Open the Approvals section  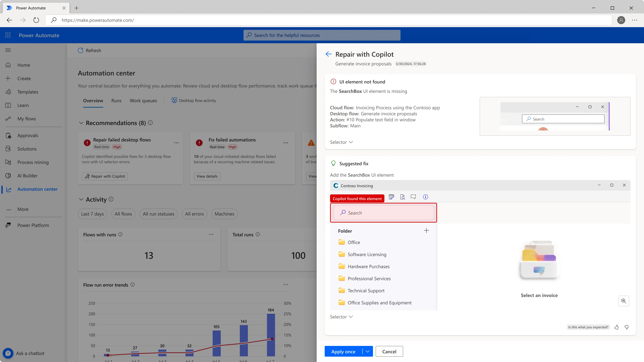click(28, 135)
